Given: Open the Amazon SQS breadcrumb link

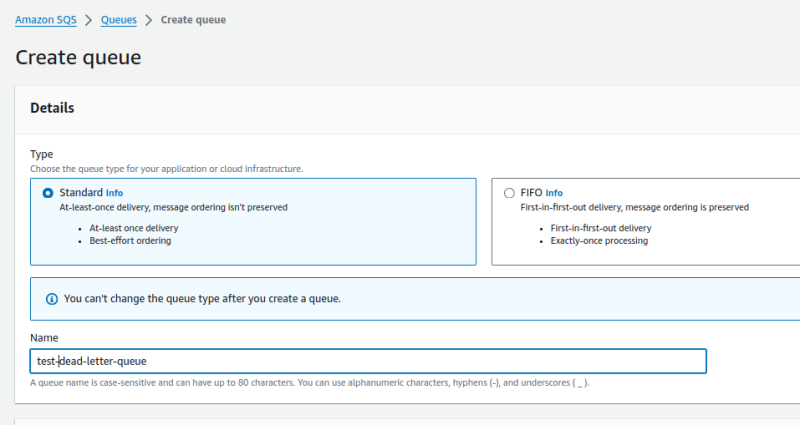Looking at the screenshot, I should tap(45, 20).
